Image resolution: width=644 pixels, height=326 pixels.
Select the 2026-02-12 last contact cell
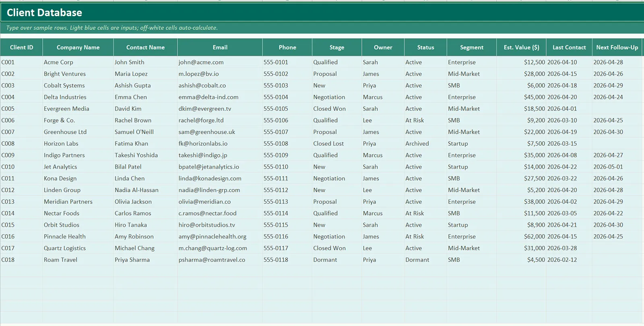click(x=569, y=260)
